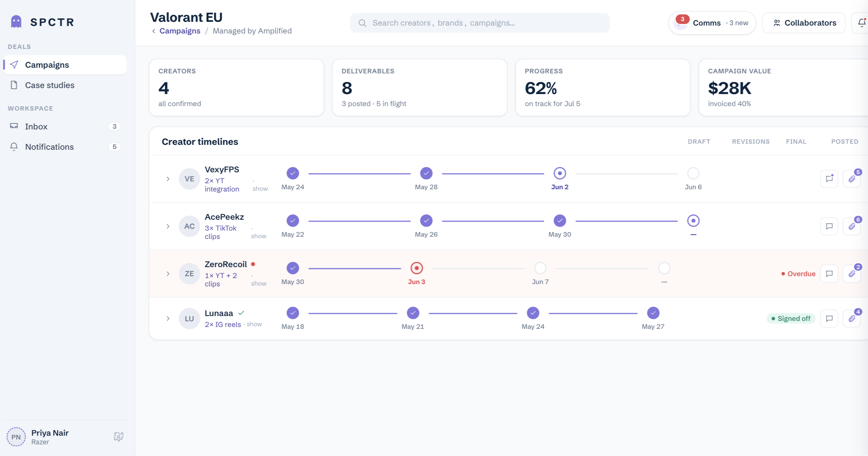Screen dimensions: 868x456
Task: Click ZeroRecoil Jun 7 pending milestone
Action: [x=541, y=268]
